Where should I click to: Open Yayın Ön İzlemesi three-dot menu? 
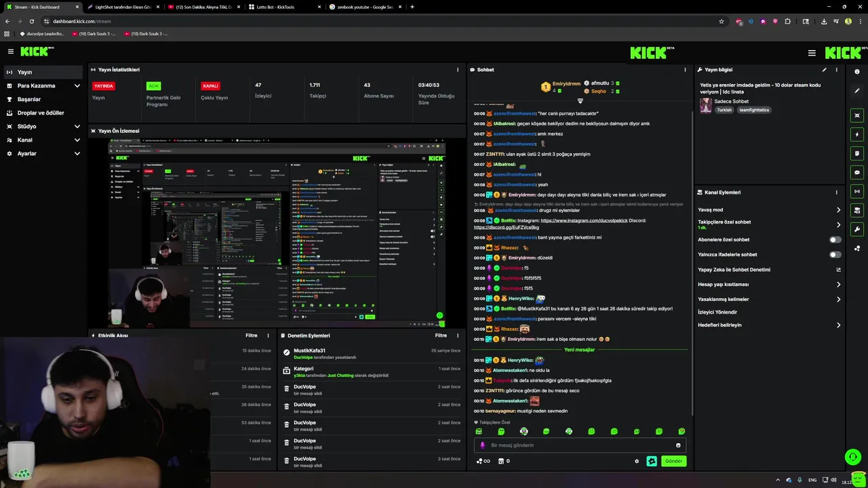pyautogui.click(x=458, y=131)
